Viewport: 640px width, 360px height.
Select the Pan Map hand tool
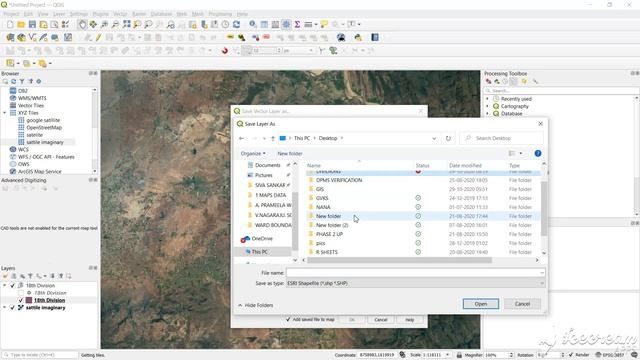click(82, 24)
